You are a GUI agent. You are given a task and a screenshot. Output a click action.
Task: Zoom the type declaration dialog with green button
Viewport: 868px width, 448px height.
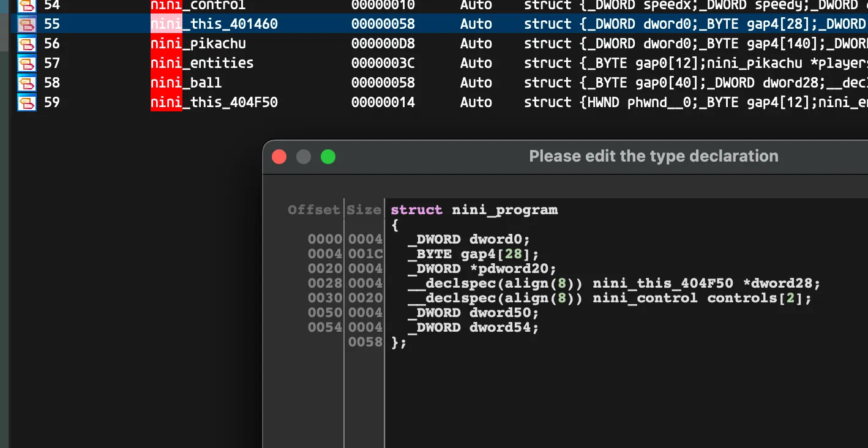328,157
